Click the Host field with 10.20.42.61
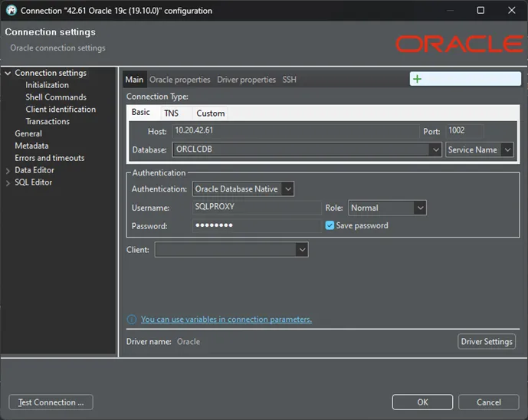 click(296, 131)
